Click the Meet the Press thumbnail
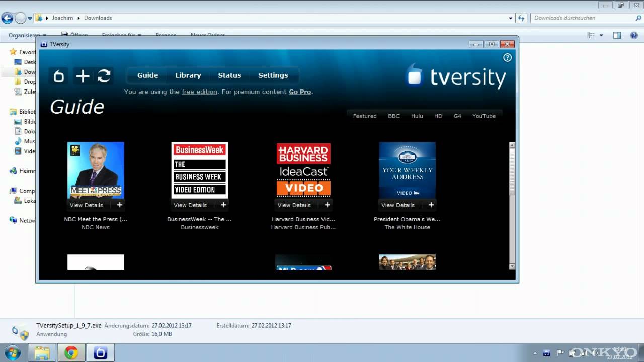Screen dimensions: 644x362 [x=96, y=170]
